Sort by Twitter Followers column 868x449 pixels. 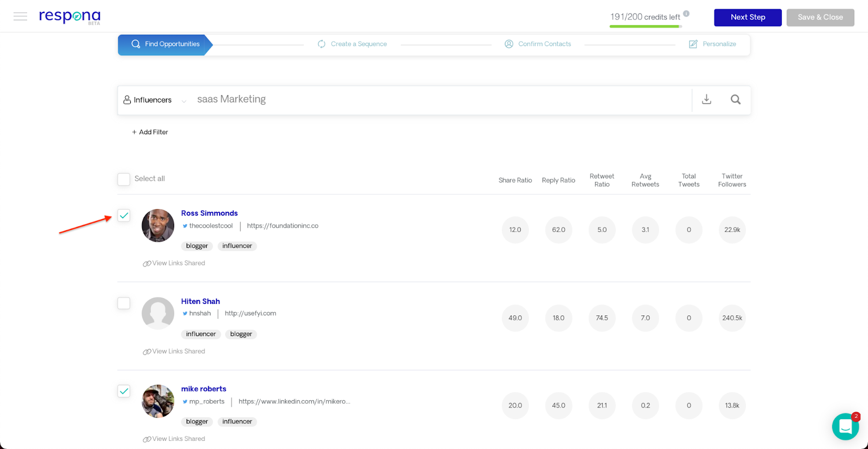732,180
